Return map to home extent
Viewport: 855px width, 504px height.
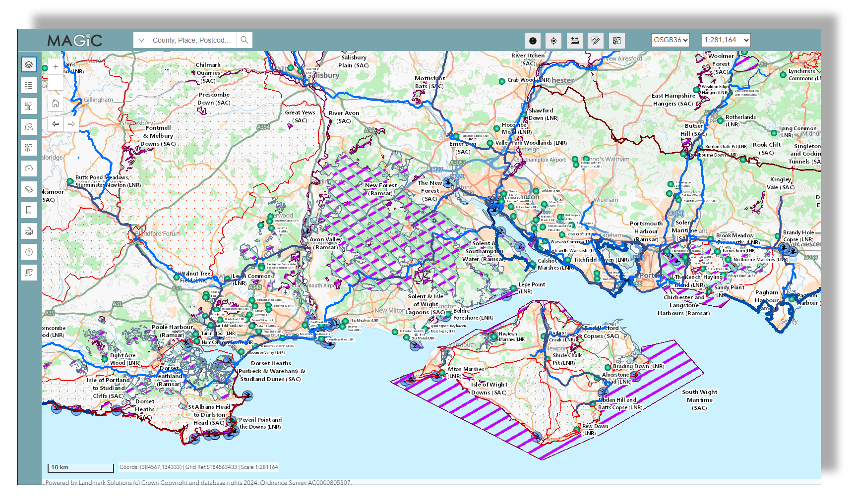56,103
